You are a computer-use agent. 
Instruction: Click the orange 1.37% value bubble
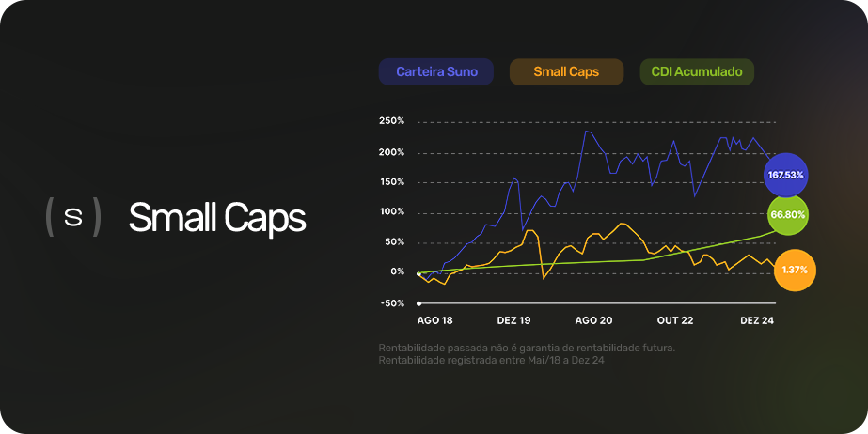point(795,271)
